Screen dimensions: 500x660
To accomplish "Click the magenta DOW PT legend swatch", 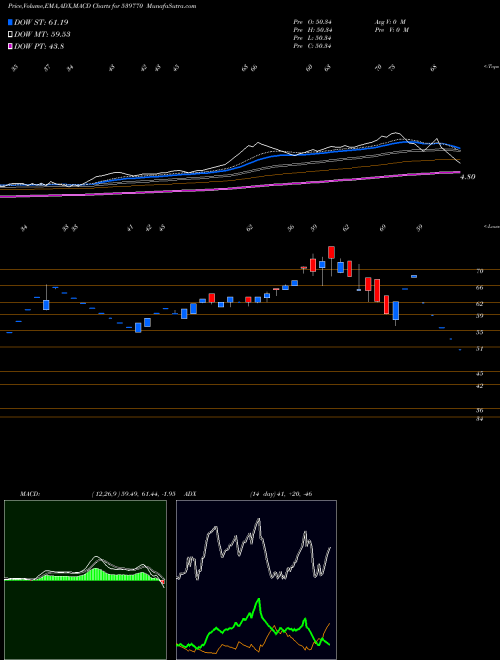I will point(11,47).
